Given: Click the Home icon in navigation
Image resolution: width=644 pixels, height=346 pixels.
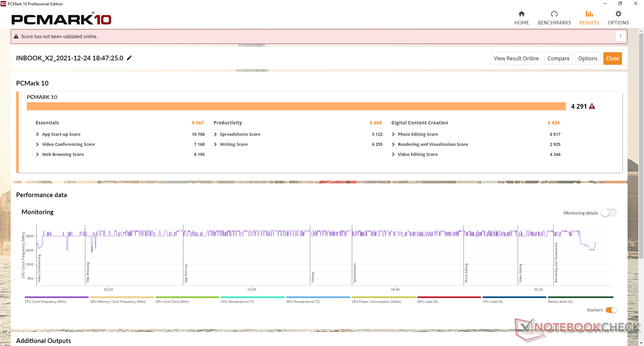Looking at the screenshot, I should pos(521,14).
